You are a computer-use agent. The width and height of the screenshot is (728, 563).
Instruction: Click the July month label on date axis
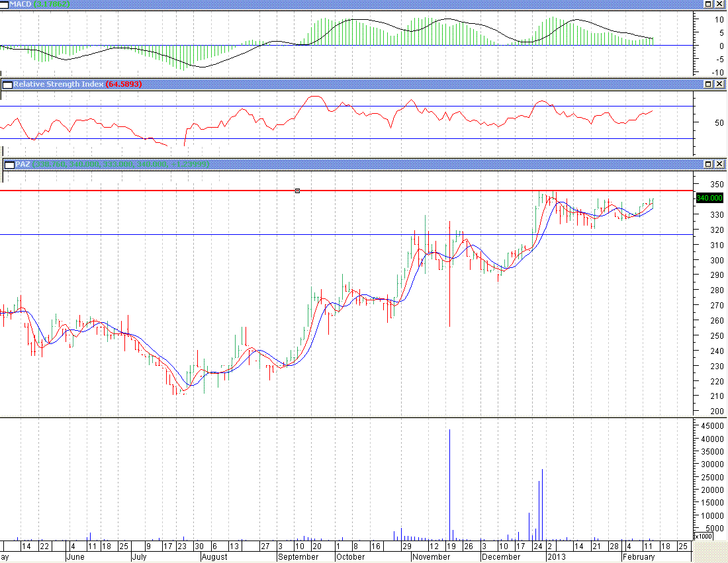tap(140, 557)
